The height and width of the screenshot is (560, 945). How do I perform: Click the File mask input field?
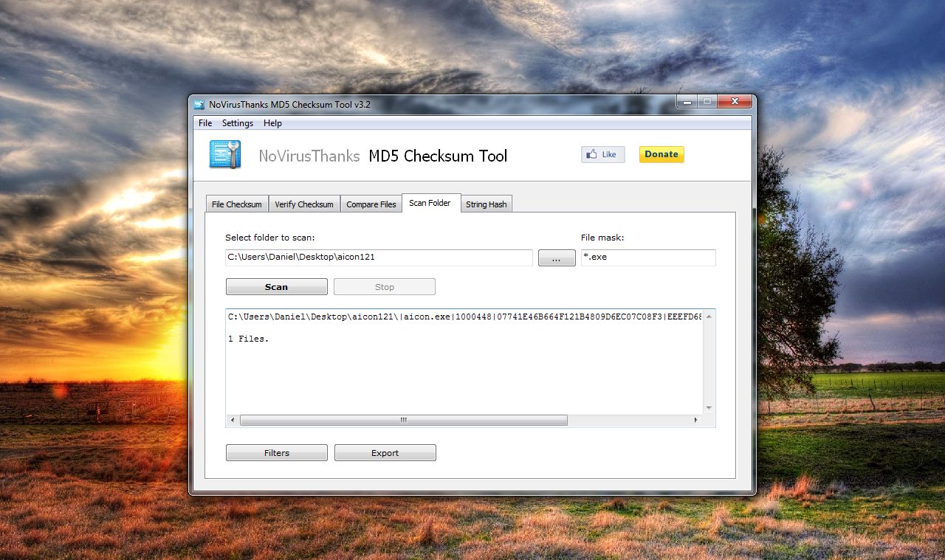point(648,257)
